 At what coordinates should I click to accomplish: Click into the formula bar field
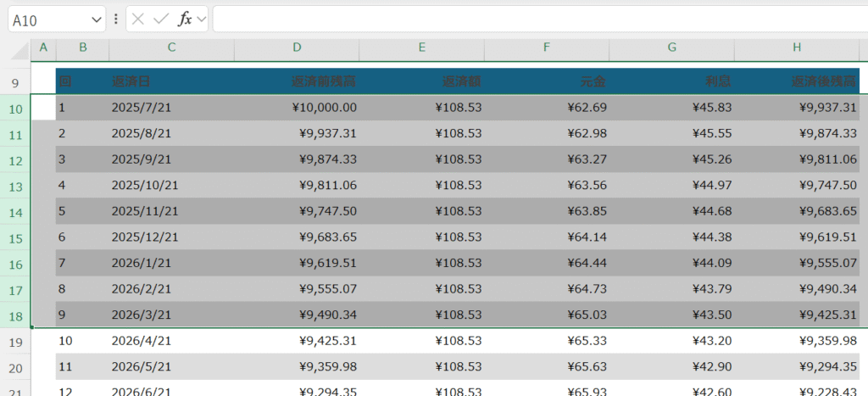pos(540,20)
